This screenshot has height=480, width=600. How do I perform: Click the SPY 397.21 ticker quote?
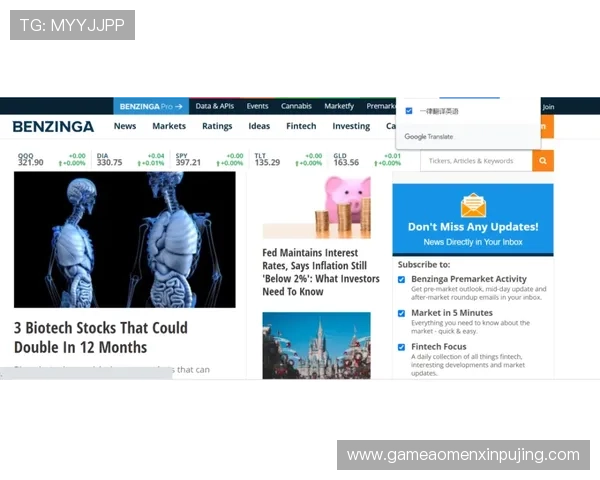click(x=209, y=159)
